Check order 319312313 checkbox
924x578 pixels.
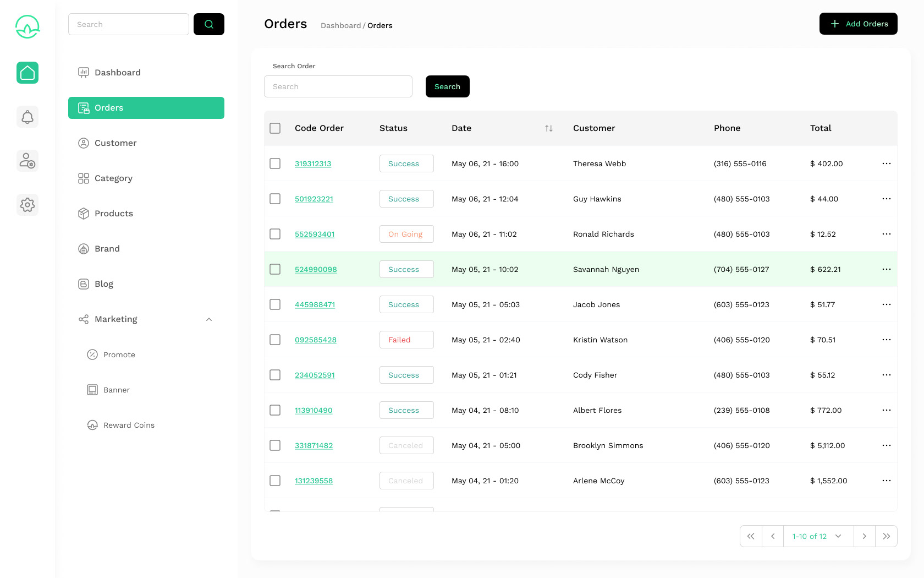[275, 163]
